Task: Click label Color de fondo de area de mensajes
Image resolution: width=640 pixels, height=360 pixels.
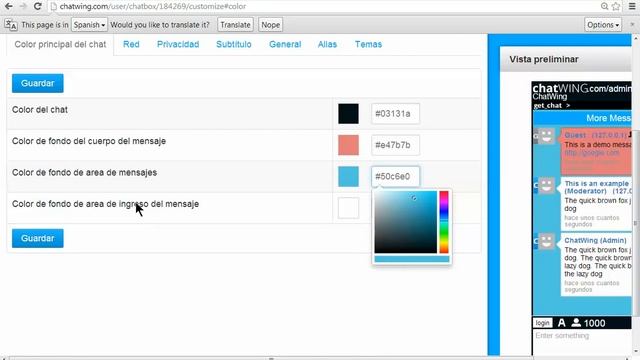Action: click(x=84, y=173)
